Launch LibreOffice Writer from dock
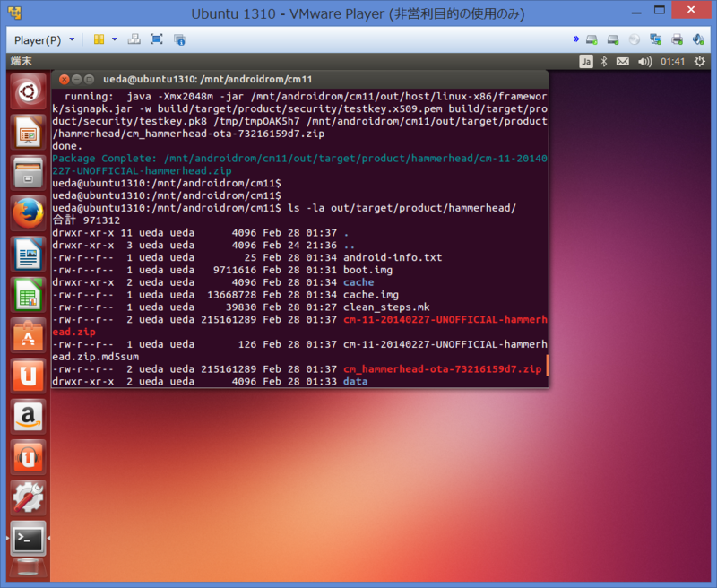This screenshot has height=588, width=717. click(28, 254)
